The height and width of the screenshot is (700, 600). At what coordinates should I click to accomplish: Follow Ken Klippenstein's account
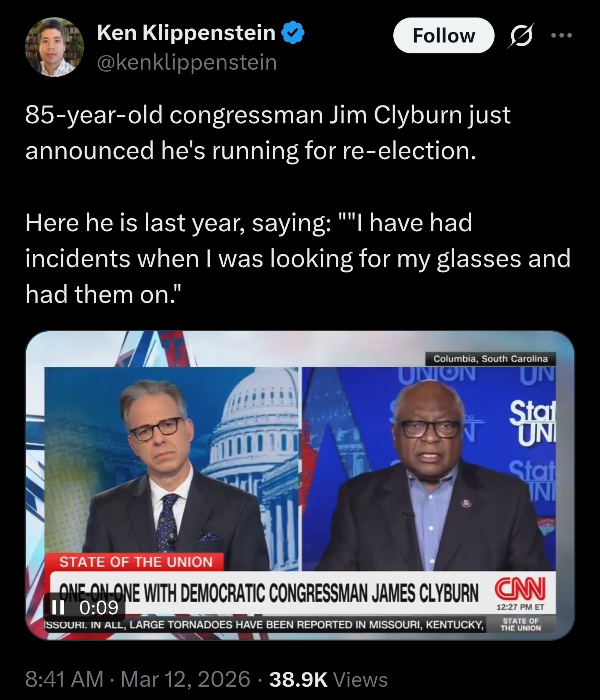coord(444,35)
